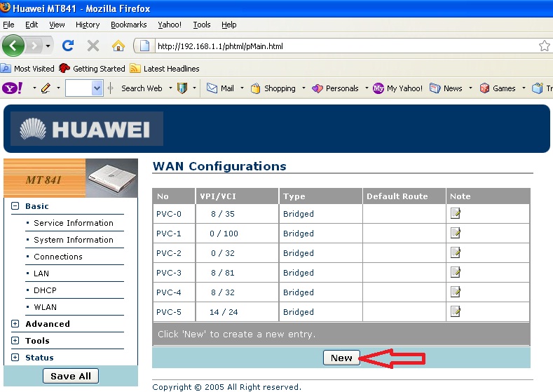The image size is (553, 392).
Task: Expand the Advanced menu section
Action: point(15,323)
